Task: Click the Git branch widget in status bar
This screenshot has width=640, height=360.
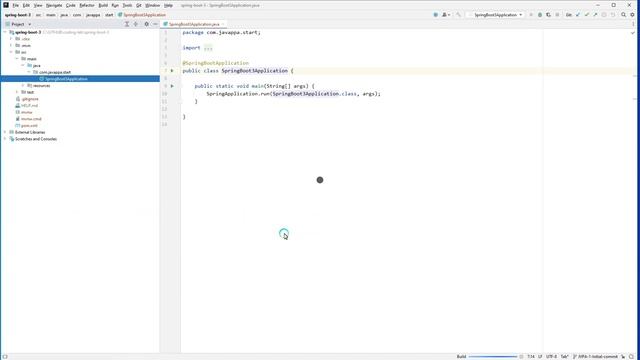Action: (x=596, y=356)
